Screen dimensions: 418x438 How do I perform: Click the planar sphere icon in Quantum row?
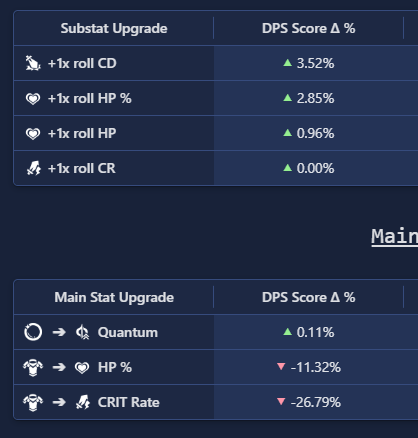(x=33, y=332)
